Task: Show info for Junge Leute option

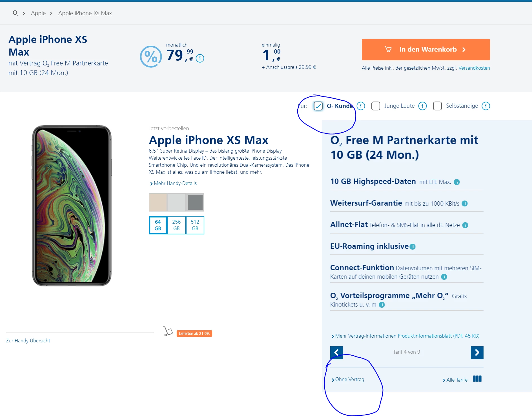Action: pyautogui.click(x=423, y=106)
